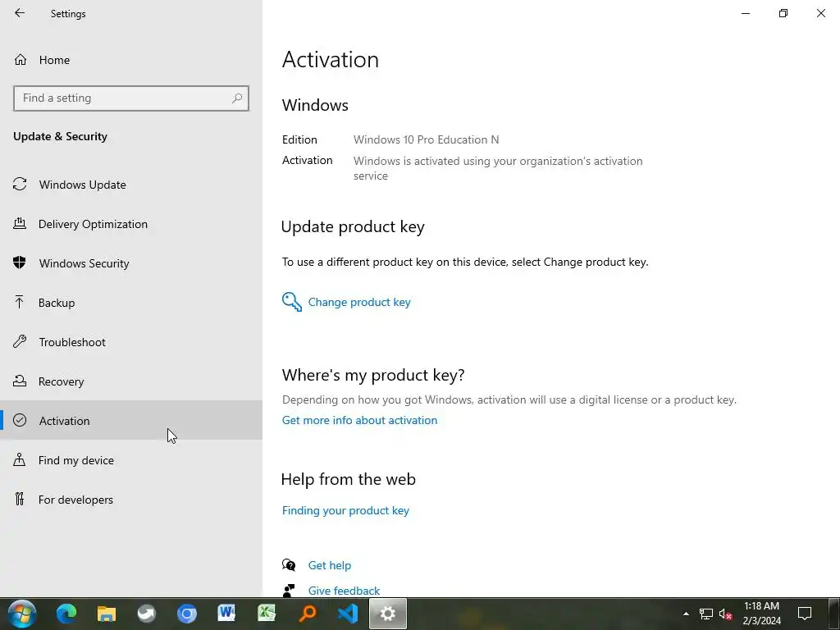Click the muted volume speaker icon
The image size is (840, 630).
(x=725, y=614)
